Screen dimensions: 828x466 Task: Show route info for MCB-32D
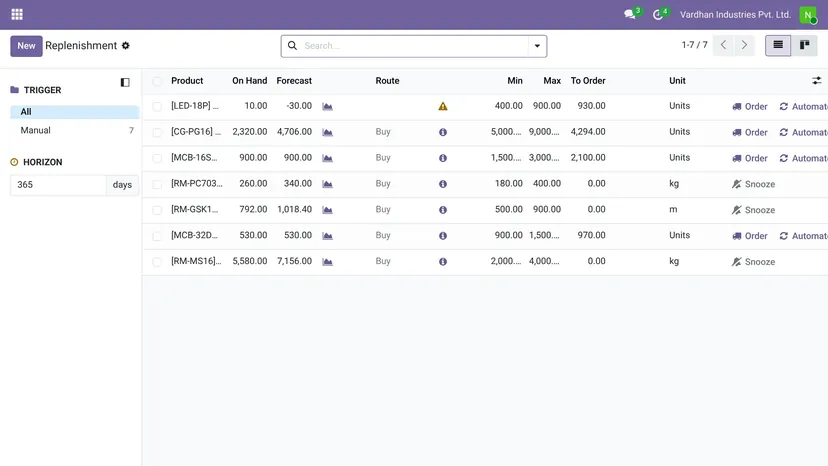tap(443, 236)
